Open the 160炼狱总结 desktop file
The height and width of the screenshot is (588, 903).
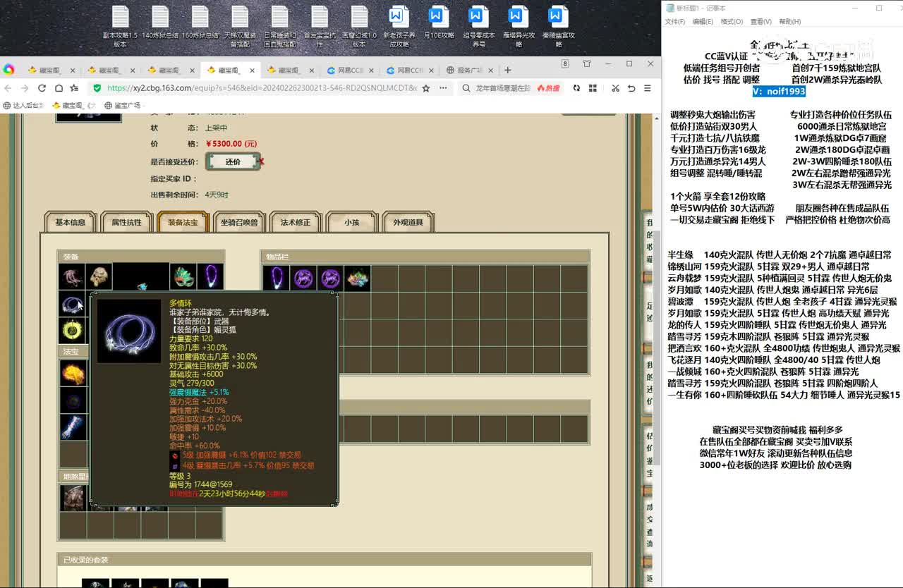(200, 23)
